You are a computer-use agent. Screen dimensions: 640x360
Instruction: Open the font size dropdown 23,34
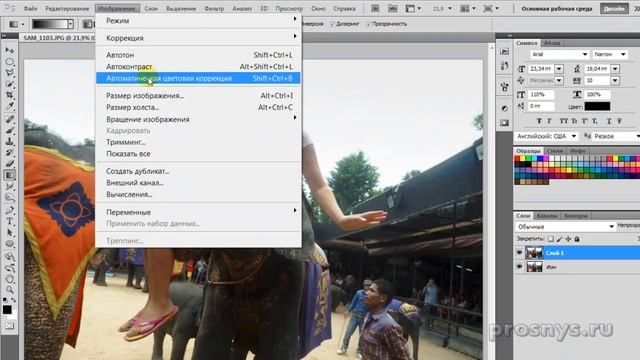click(559, 69)
